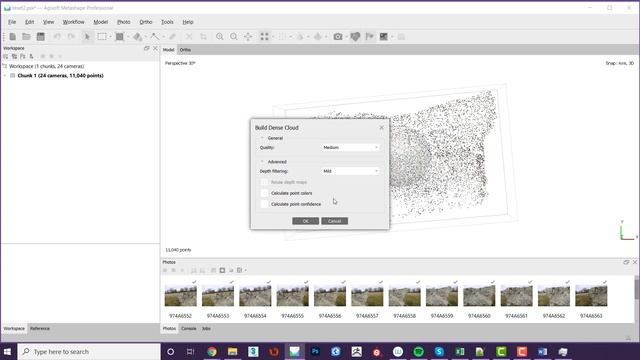Screen dimensions: 640x360
Task: Open the Rectangle selection tool dropdown arrow
Action: pyautogui.click(x=110, y=37)
